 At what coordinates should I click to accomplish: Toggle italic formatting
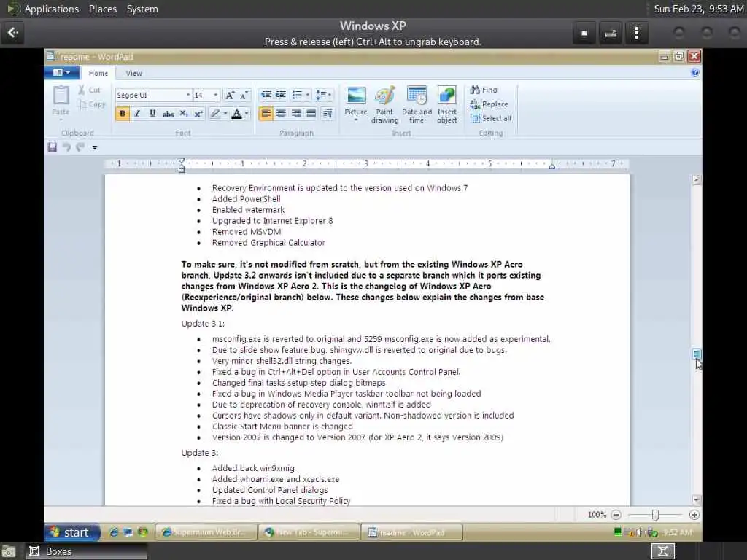[137, 114]
